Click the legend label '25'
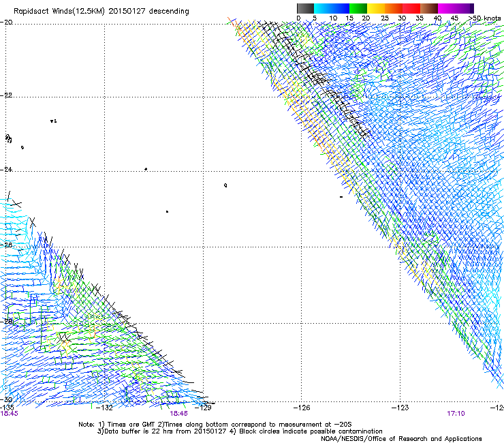This screenshot has height=443, width=504. (385, 18)
